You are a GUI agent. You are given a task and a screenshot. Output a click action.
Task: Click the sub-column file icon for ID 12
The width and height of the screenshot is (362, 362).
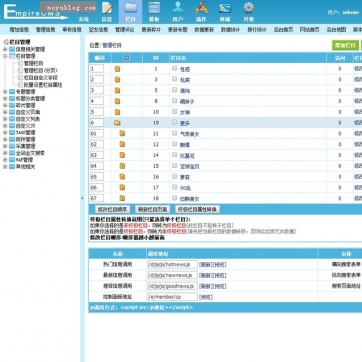122,144
